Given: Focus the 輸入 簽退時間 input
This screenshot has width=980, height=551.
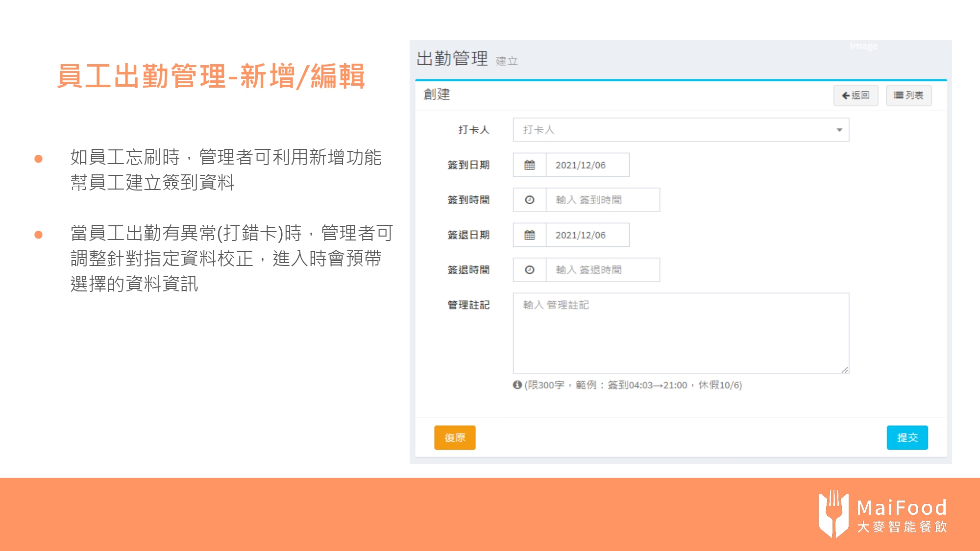Looking at the screenshot, I should 602,270.
